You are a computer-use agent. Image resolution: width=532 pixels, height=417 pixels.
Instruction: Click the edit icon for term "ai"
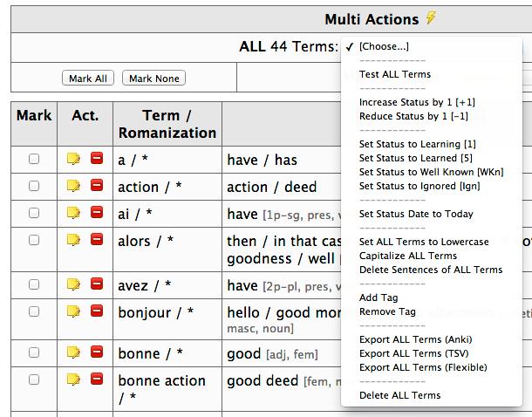74,212
